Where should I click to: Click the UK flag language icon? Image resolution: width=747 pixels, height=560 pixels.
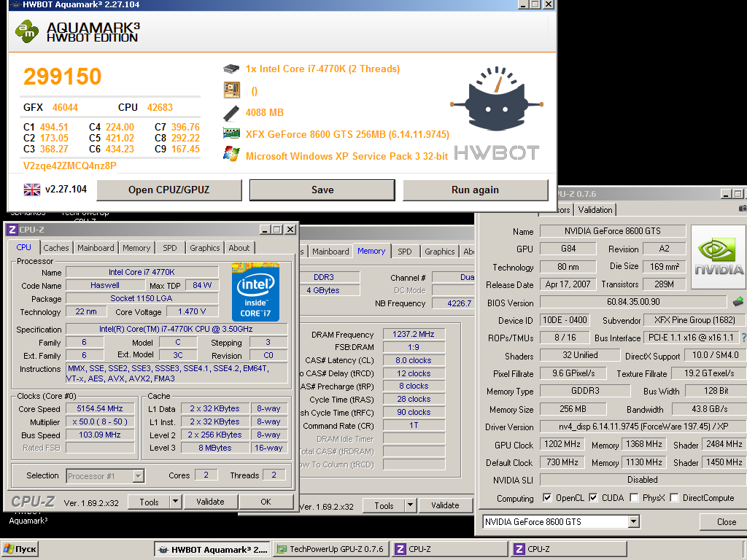pos(32,190)
